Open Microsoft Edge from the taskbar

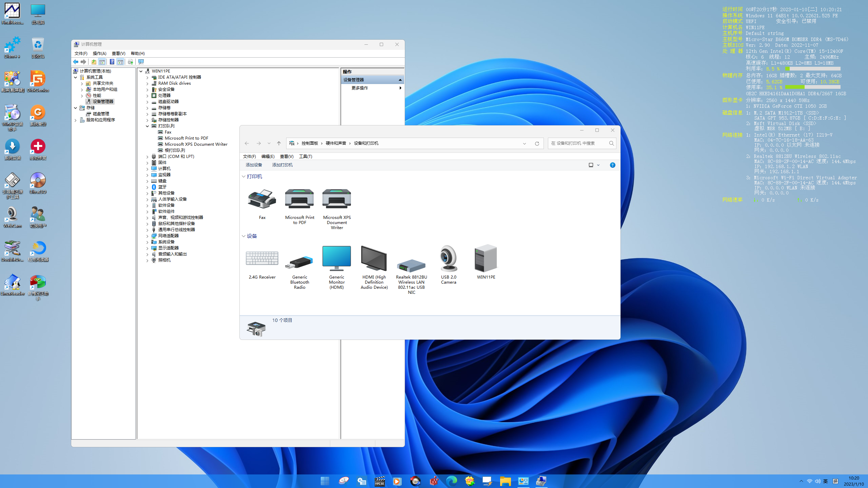pyautogui.click(x=451, y=481)
